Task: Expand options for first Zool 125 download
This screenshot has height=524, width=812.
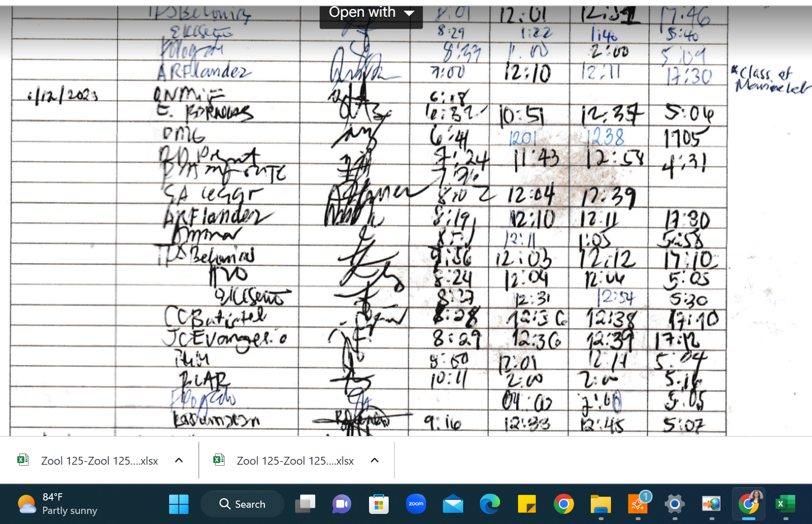Action: pos(179,460)
